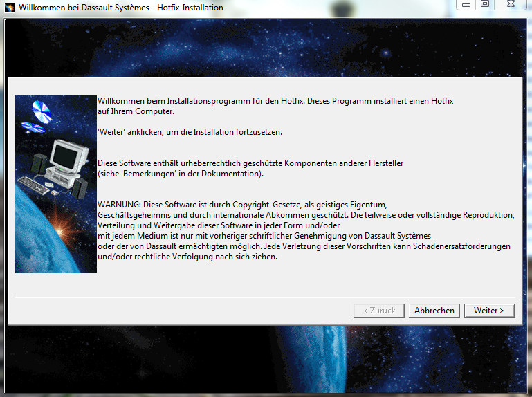Viewport: 532px width, 397px height.
Task: Click the window title 'Willkommen bei Dassault Systèmes'
Action: (84, 8)
